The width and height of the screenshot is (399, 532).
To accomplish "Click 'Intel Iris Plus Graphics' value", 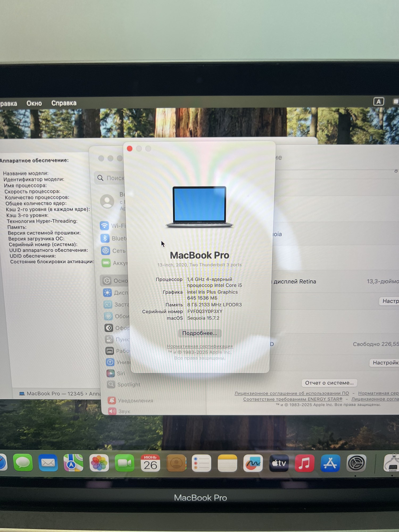I will (213, 292).
